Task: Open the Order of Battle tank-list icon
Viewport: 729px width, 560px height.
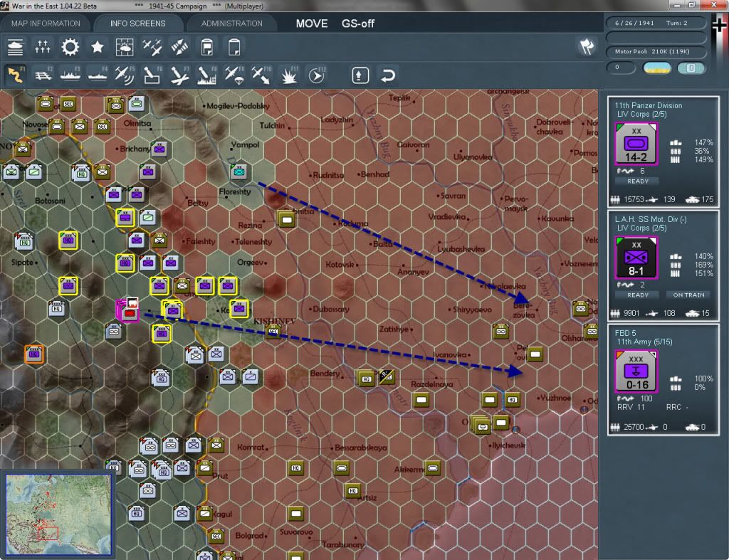Action: pos(15,48)
